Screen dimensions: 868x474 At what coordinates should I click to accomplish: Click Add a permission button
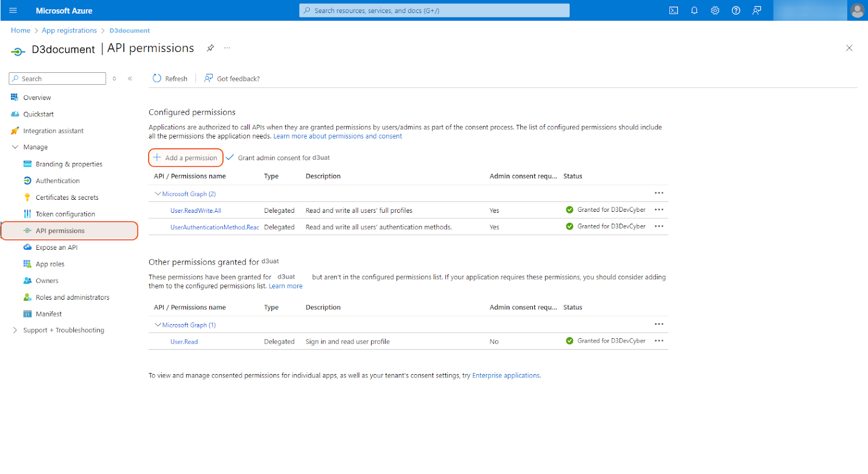point(186,157)
